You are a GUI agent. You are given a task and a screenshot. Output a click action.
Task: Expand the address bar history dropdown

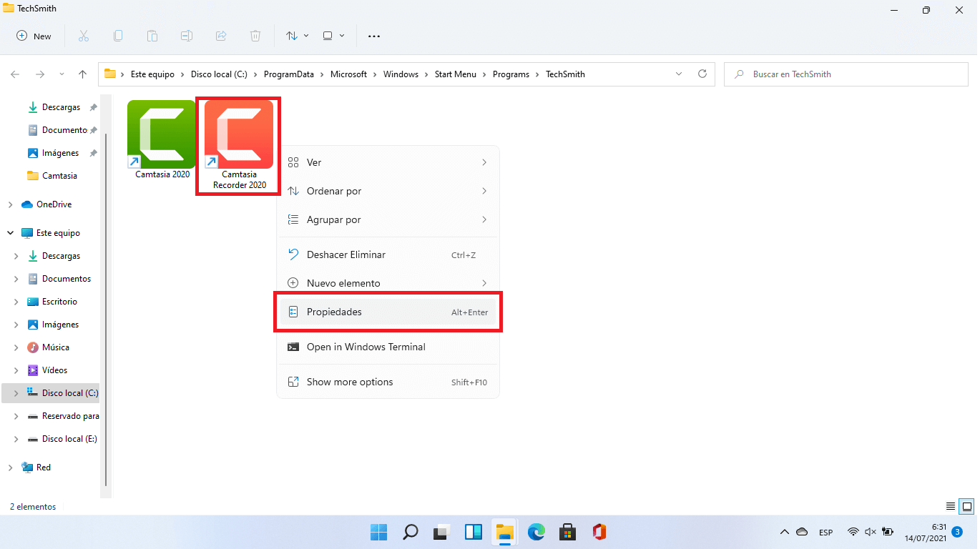pos(679,74)
